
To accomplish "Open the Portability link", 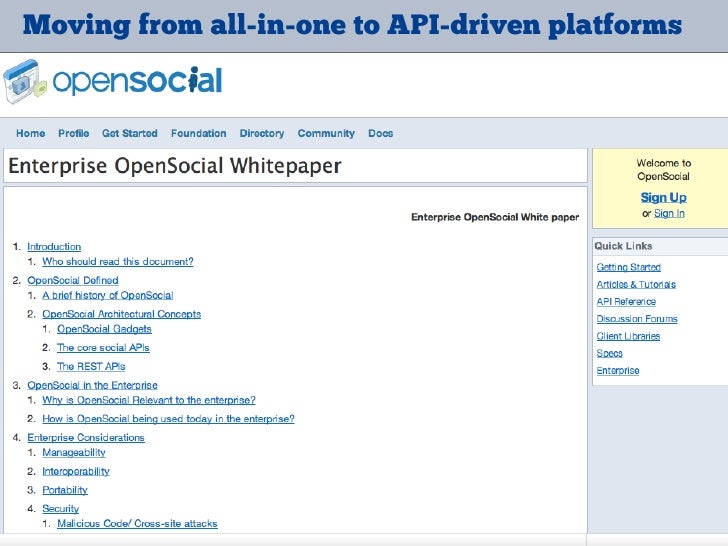I will tap(65, 490).
